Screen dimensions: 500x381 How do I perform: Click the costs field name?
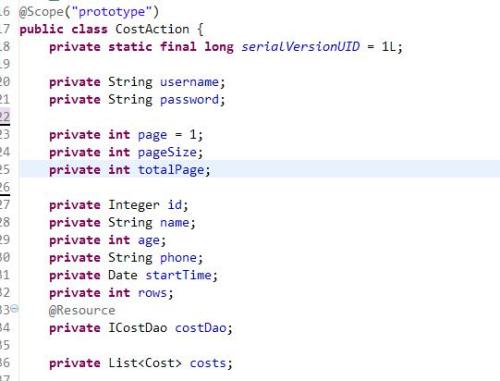point(208,363)
